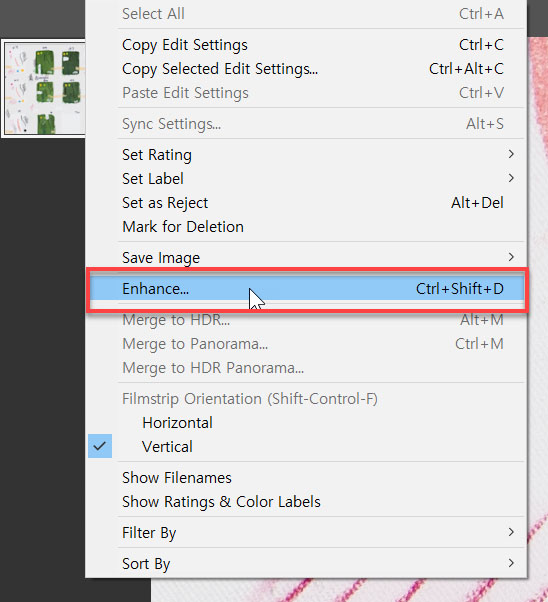Viewport: 548px width, 602px height.
Task: Click the Enhance... menu entry
Action: (x=306, y=289)
